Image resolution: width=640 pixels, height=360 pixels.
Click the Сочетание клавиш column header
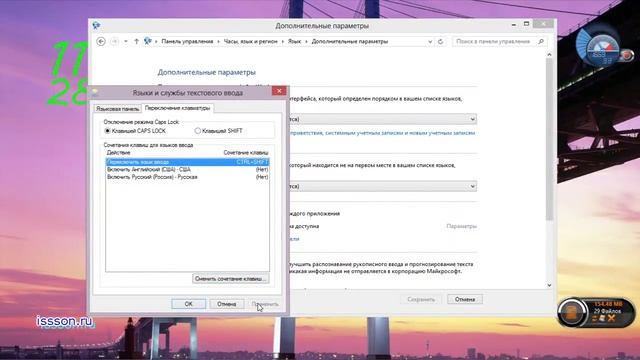pyautogui.click(x=246, y=153)
